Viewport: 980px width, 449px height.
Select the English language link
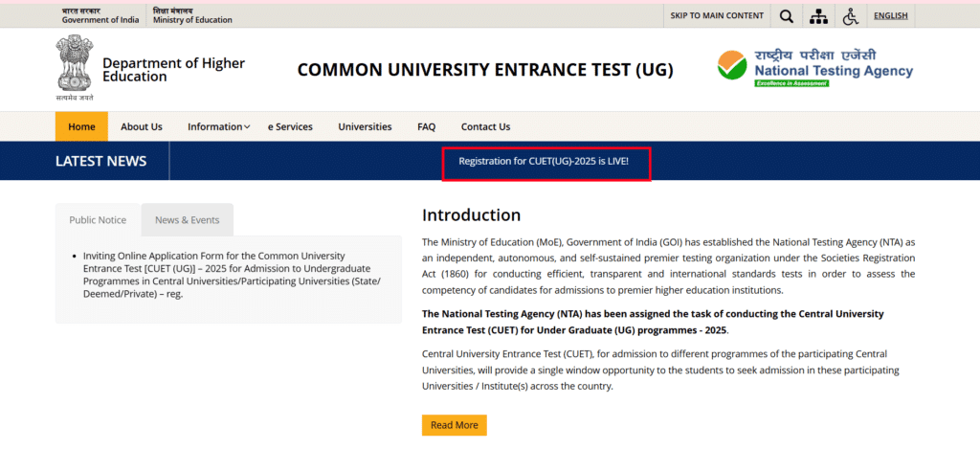[891, 15]
